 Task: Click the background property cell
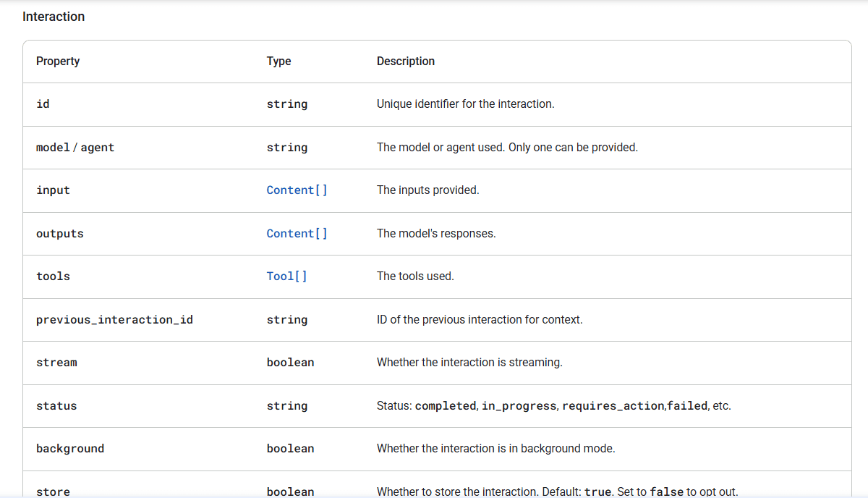pyautogui.click(x=70, y=448)
